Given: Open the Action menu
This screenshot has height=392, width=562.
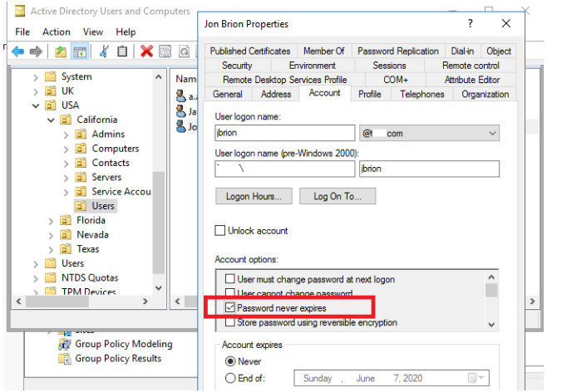Looking at the screenshot, I should coord(57,32).
